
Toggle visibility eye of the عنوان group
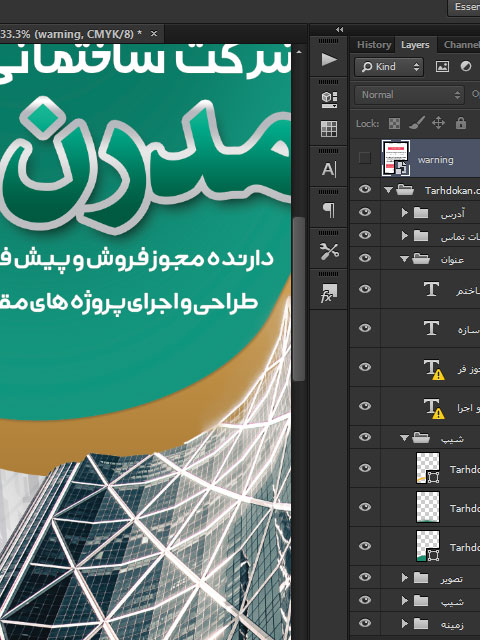click(x=365, y=258)
